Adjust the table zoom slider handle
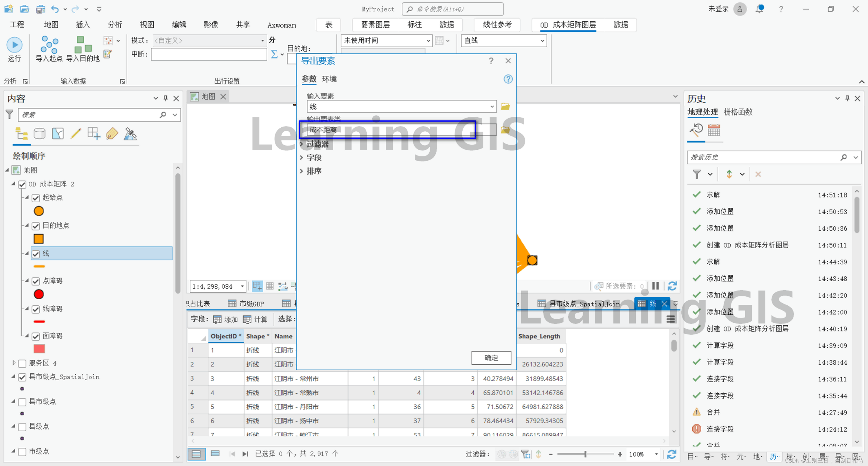Viewport: 868px width, 466px height. [585, 454]
